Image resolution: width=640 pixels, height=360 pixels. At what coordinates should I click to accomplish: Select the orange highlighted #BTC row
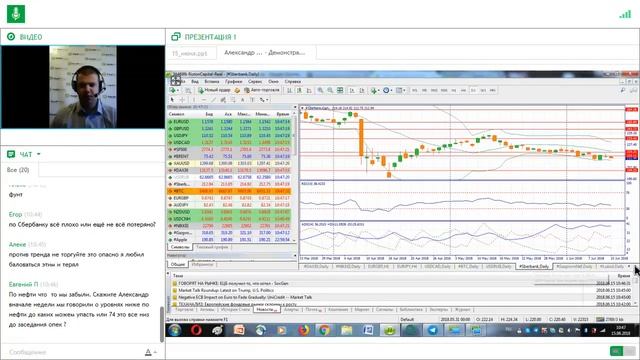tap(229, 191)
